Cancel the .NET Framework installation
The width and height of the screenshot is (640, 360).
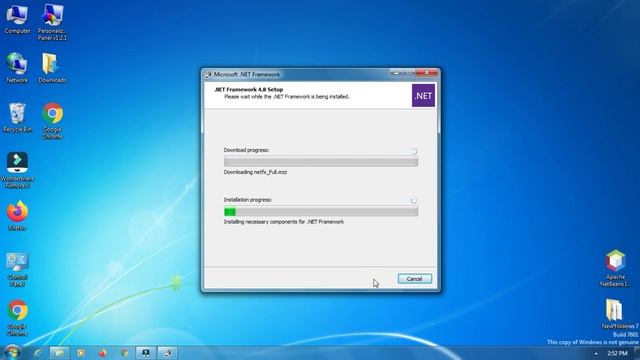414,279
